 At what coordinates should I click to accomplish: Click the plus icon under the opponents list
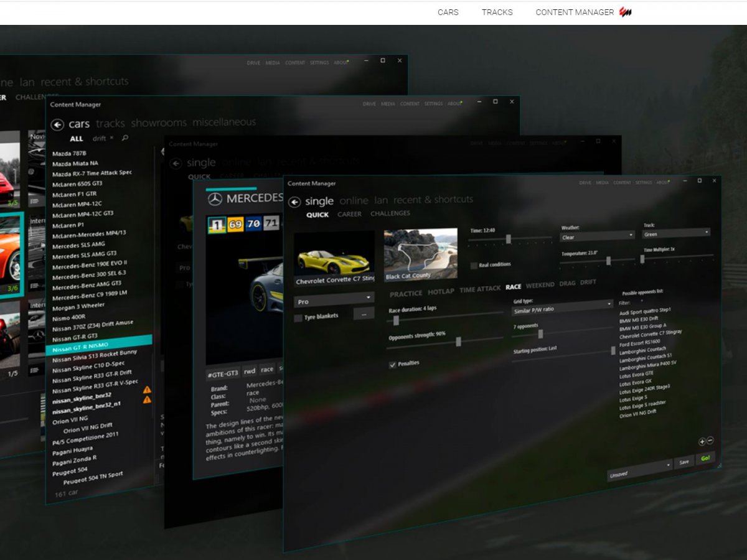(702, 442)
